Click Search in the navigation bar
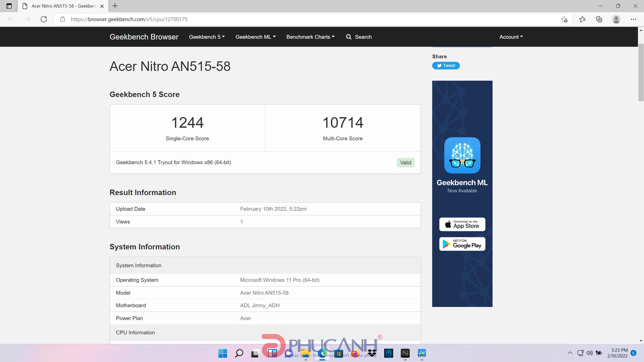This screenshot has height=362, width=644. (359, 37)
